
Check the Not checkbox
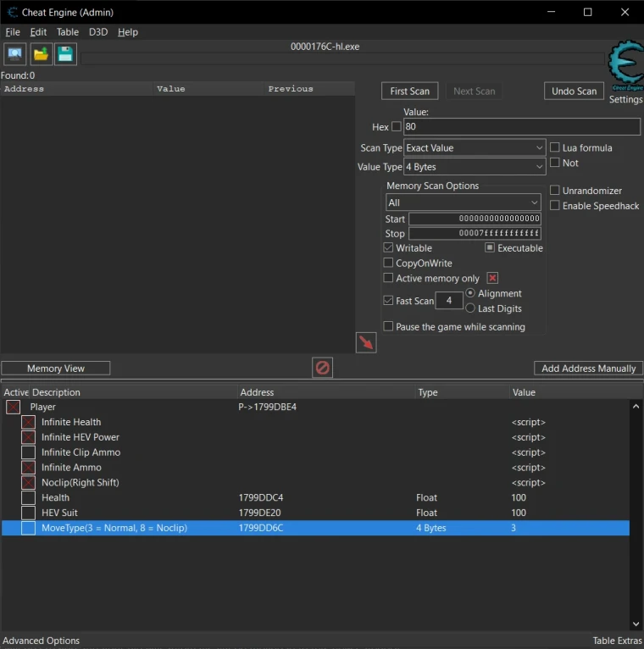coord(554,163)
